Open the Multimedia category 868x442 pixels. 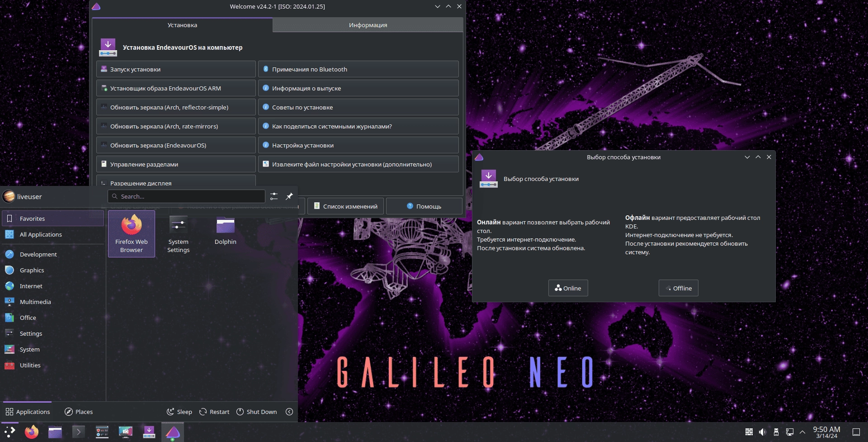(53, 302)
